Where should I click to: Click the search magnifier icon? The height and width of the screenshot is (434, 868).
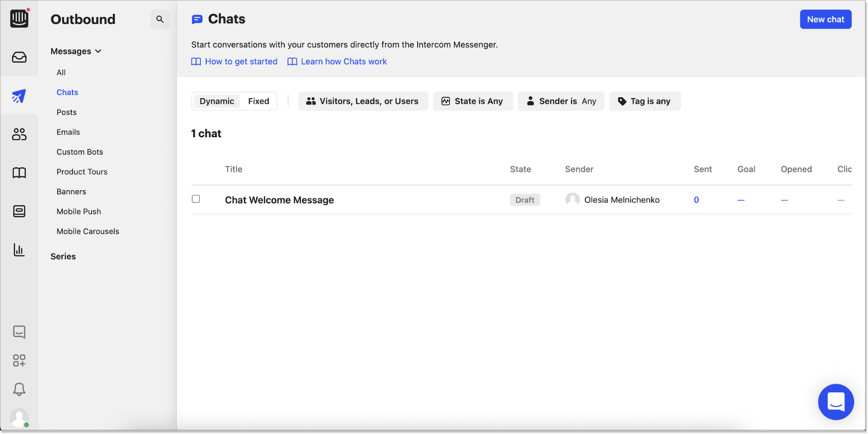(160, 19)
